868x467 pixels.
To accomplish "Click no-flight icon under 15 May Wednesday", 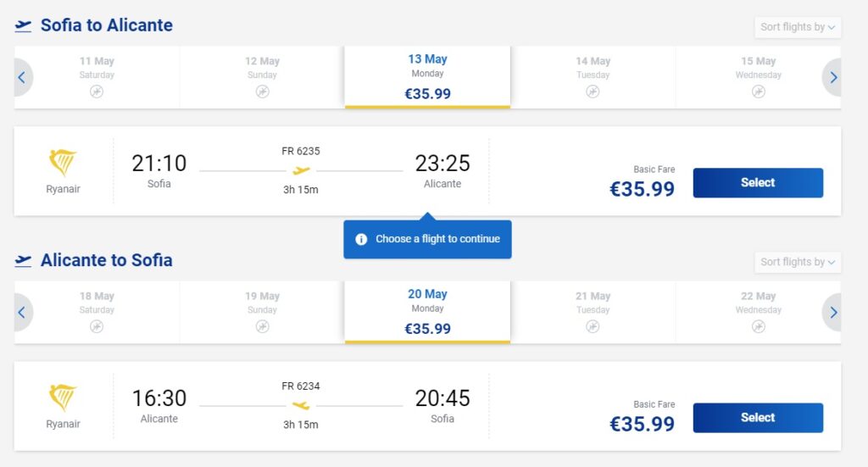I will tap(759, 92).
